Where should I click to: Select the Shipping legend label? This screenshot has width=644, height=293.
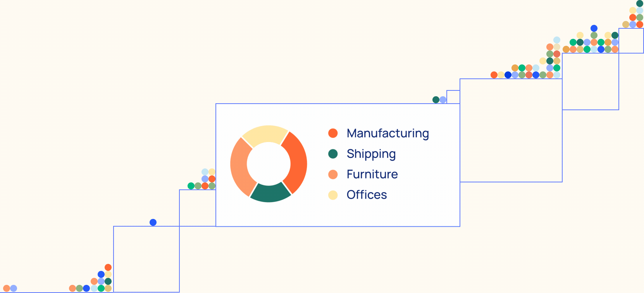(371, 154)
